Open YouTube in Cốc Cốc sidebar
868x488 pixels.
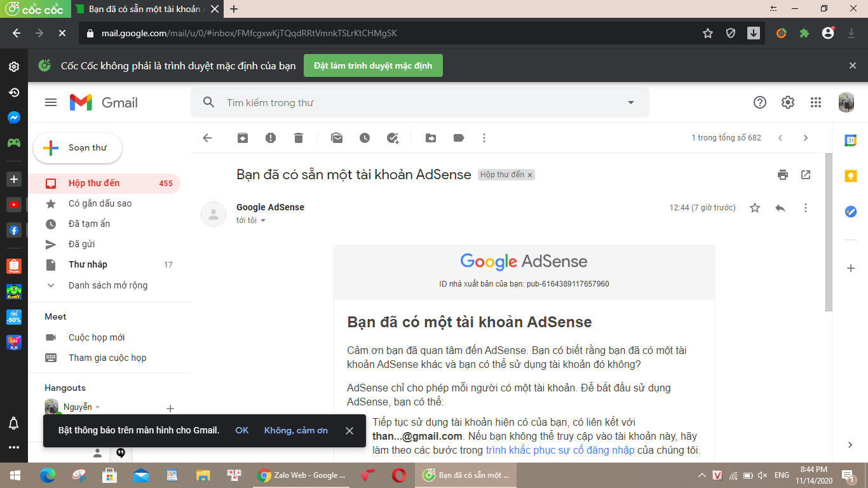point(13,205)
